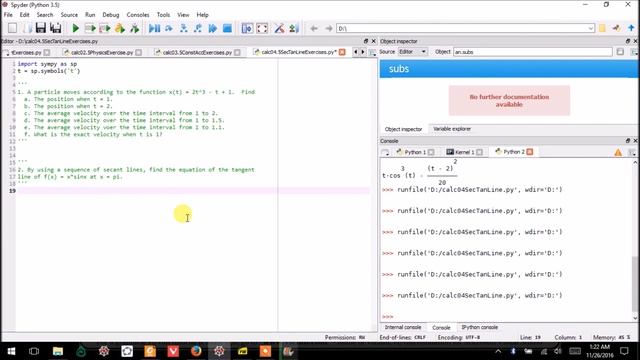Undock the Console pane
The image size is (640, 360).
pyautogui.click(x=628, y=141)
